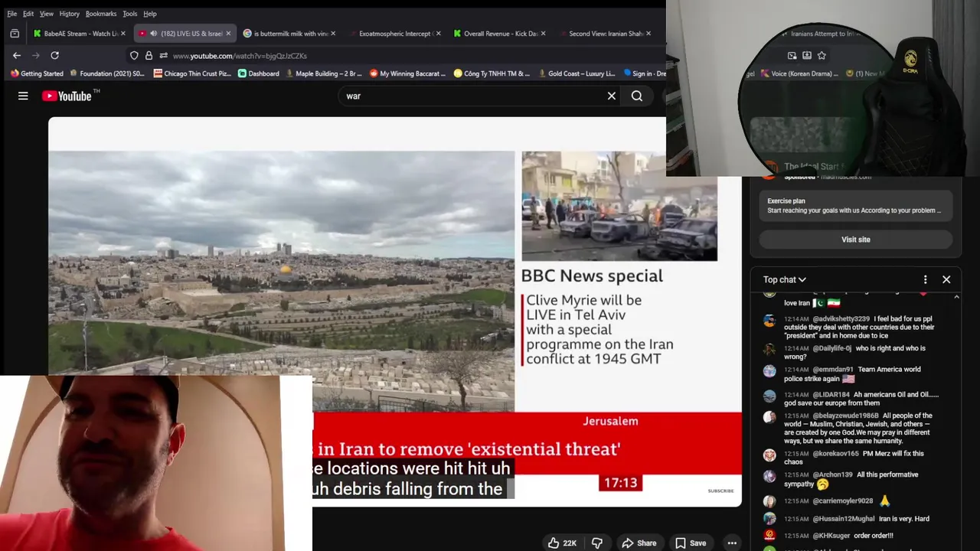Bookmark this page with the star icon
980x551 pixels.
[822, 55]
